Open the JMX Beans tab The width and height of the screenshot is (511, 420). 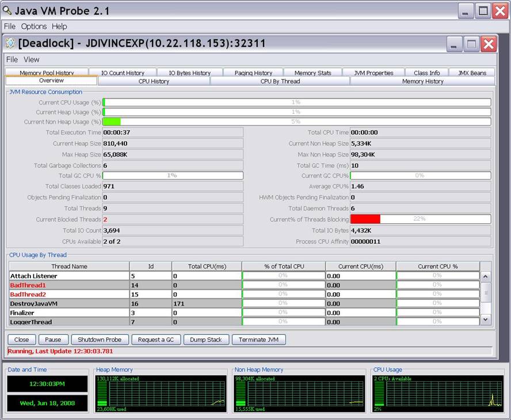pos(472,73)
